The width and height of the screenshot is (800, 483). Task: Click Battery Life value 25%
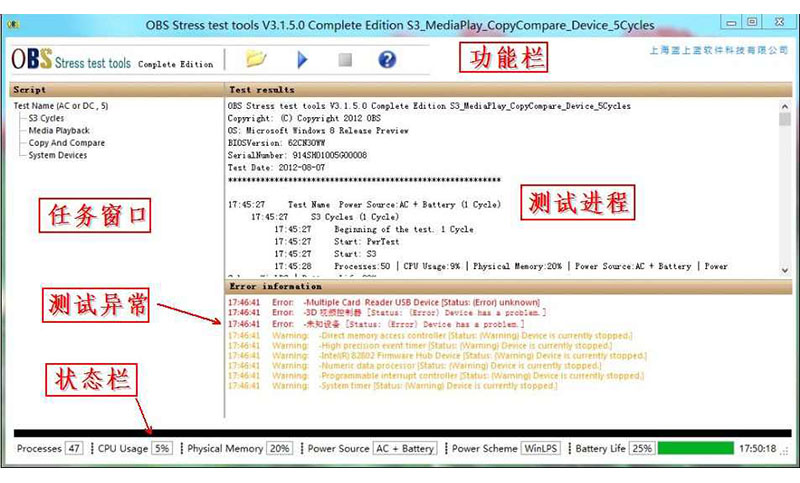[x=642, y=448]
